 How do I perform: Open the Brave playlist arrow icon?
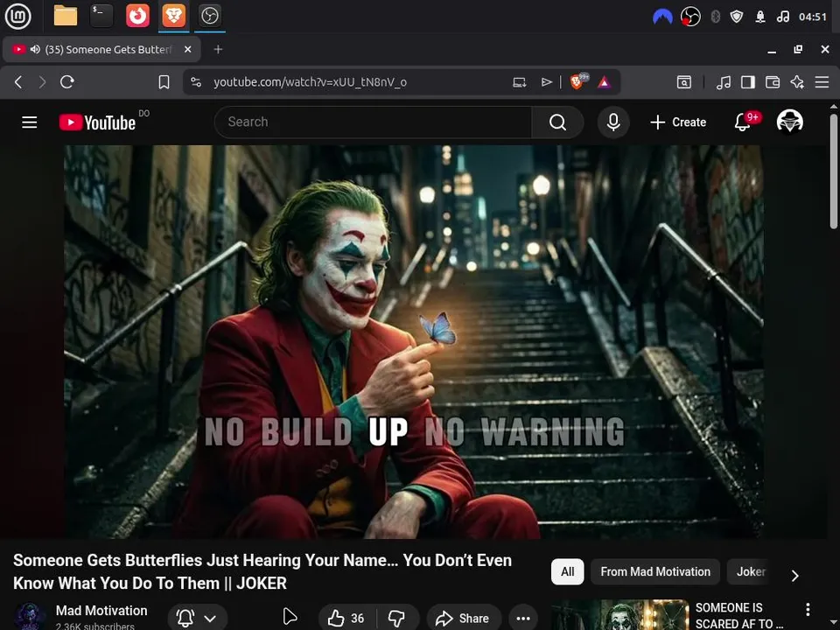pos(546,82)
